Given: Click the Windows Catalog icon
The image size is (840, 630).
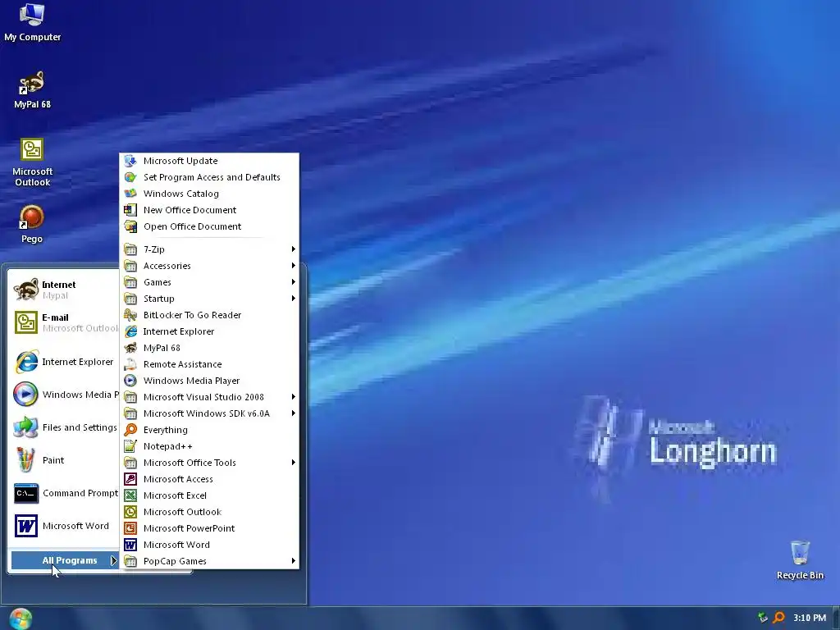Looking at the screenshot, I should (x=130, y=194).
